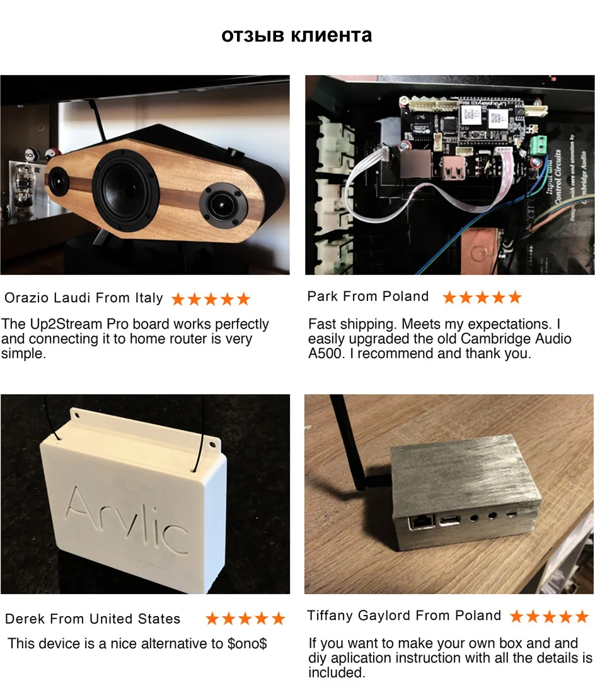Screen dimensions: 595x700
Task: Click last star in Tiffany Gaylord's rating
Action: (x=582, y=617)
